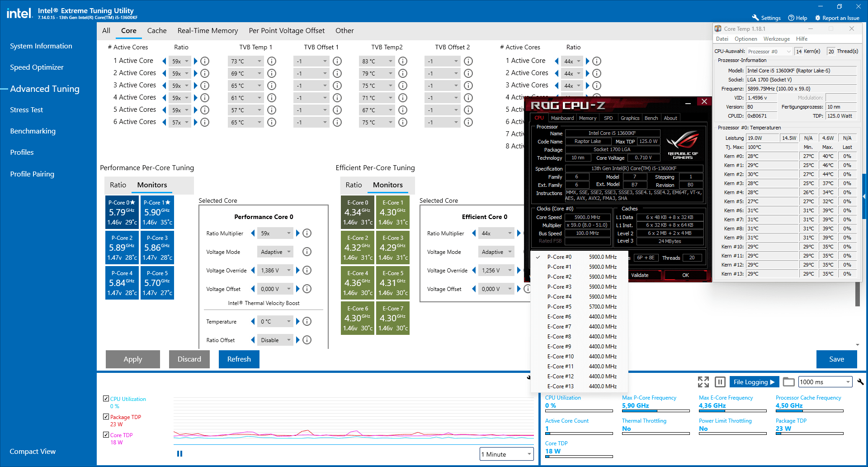Select E-Core #10 in the core list
868x467 pixels.
coord(580,357)
